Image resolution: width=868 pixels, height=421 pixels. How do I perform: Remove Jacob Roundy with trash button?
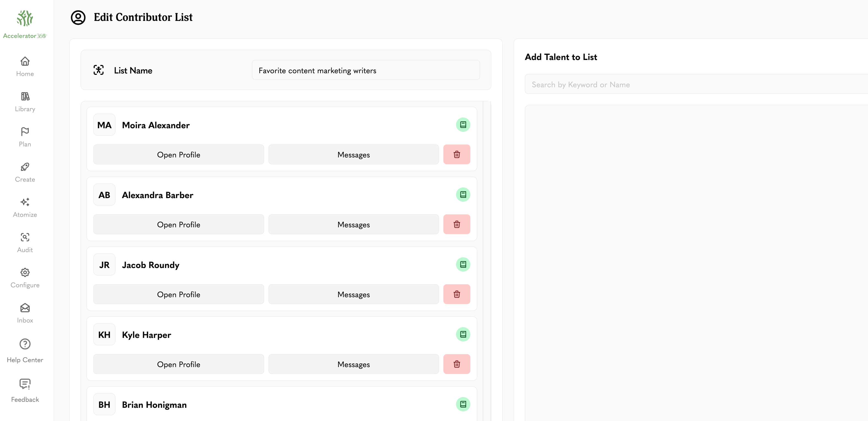(x=457, y=294)
